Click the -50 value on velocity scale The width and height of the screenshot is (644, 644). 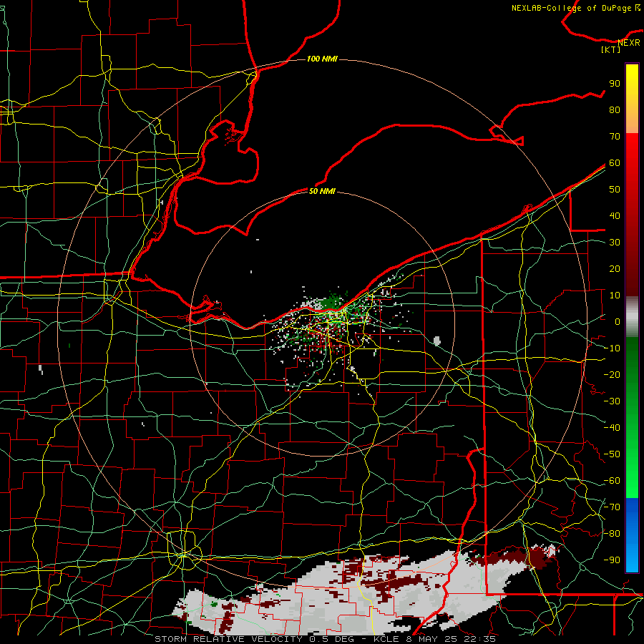[x=612, y=454]
